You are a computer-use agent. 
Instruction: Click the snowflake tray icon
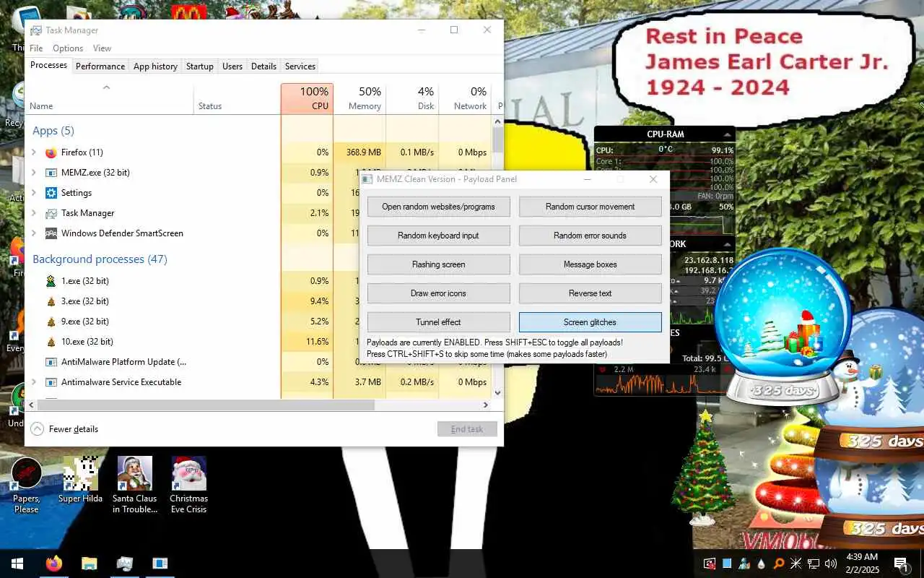pos(796,564)
